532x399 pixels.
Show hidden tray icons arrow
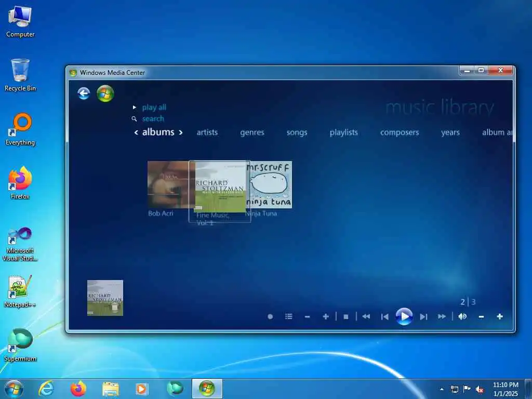(x=442, y=389)
